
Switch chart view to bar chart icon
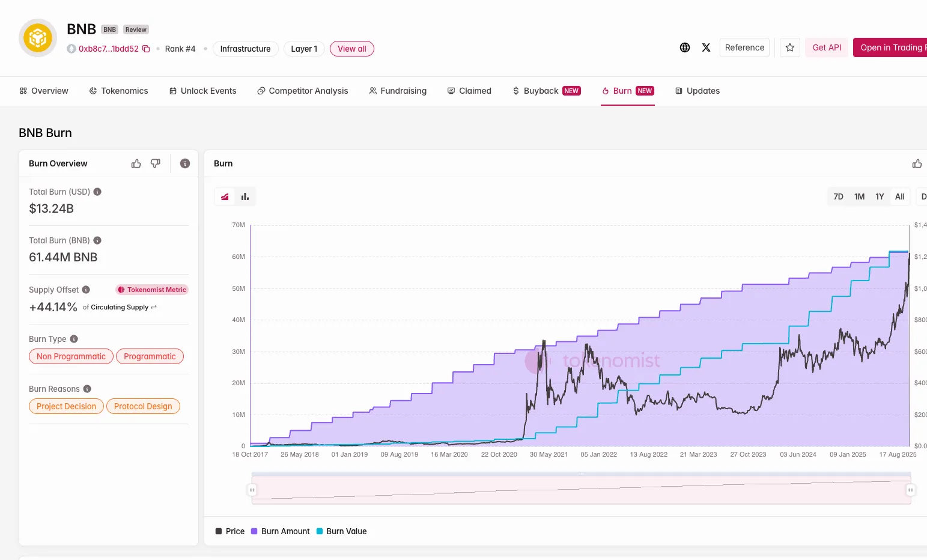click(245, 196)
